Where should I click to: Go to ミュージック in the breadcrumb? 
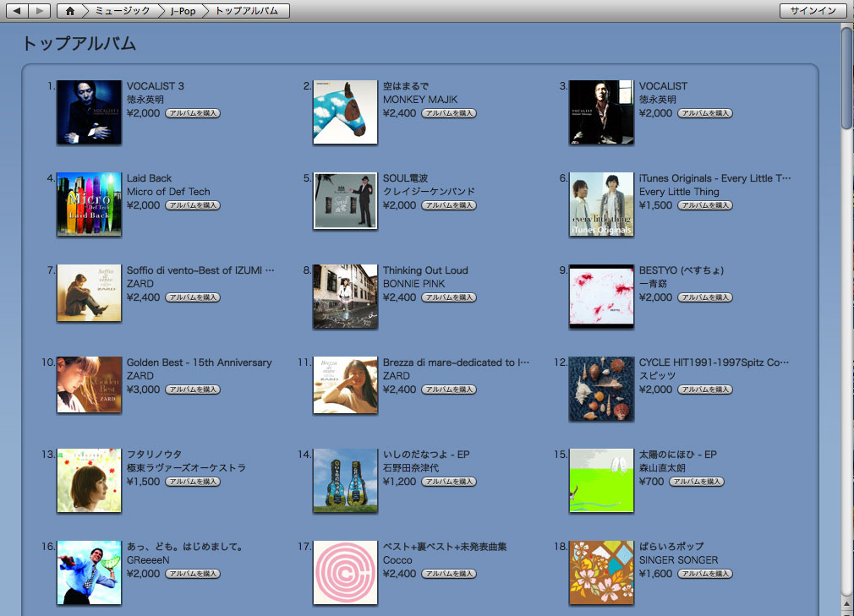pos(122,11)
